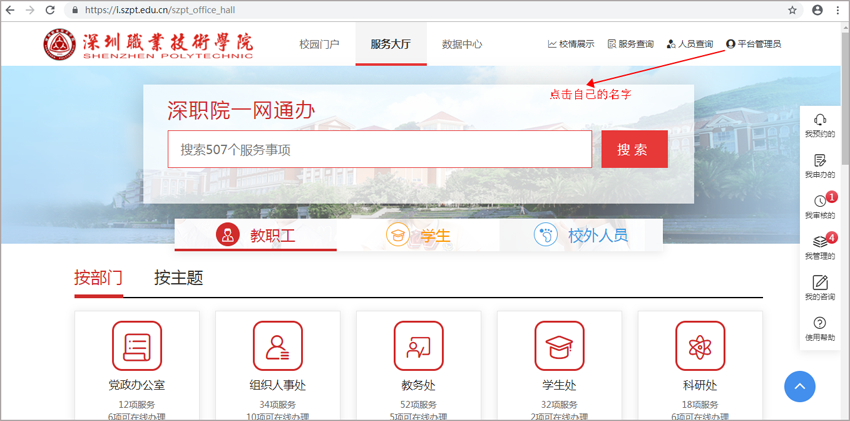This screenshot has width=850, height=421.
Task: Open 我管理的 in the right sidebar
Action: tap(819, 247)
